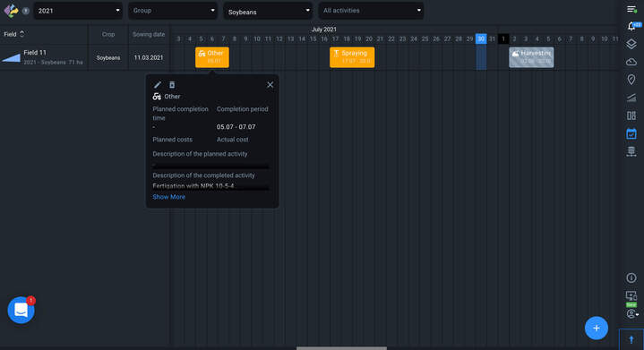Open the field activity calendar icon
Viewport: 644px width, 350px height.
(x=631, y=133)
